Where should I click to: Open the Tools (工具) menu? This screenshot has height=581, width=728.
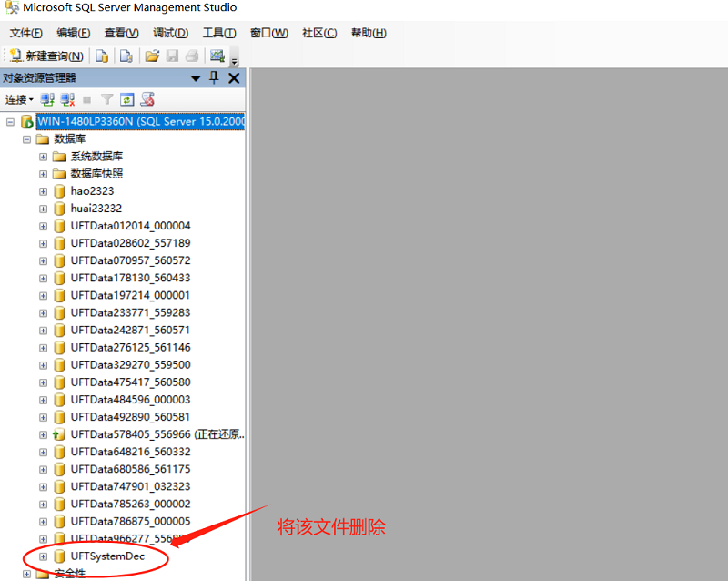click(x=219, y=33)
